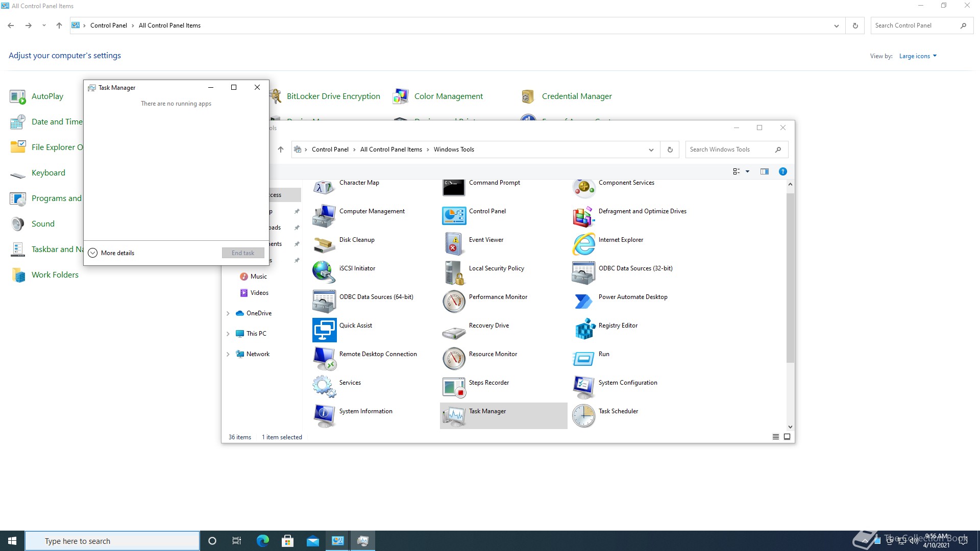Screen dimensions: 980x551
Task: Click the Windows Tools vertical scrollbar
Action: [790, 278]
